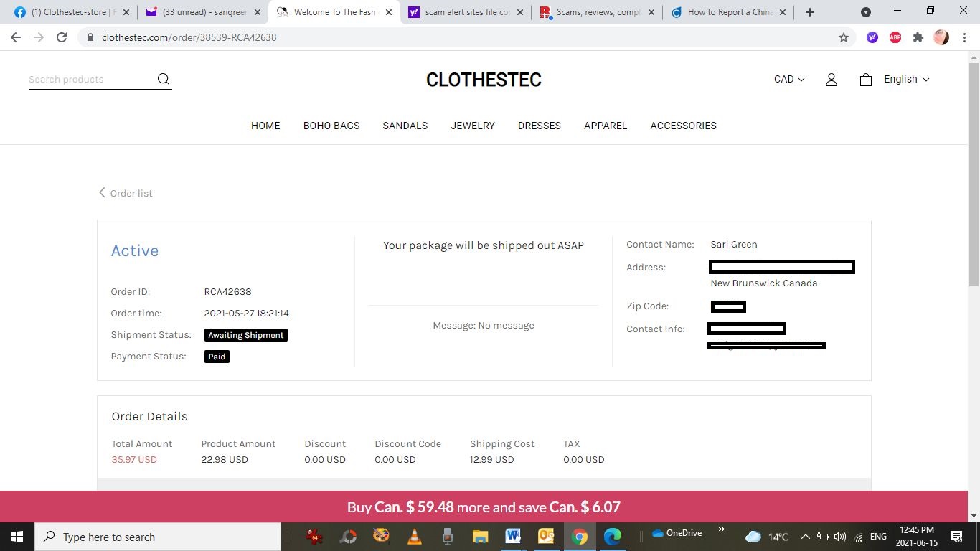Expand the hidden system tray icons
Screen dimensions: 980x551
pos(805,537)
